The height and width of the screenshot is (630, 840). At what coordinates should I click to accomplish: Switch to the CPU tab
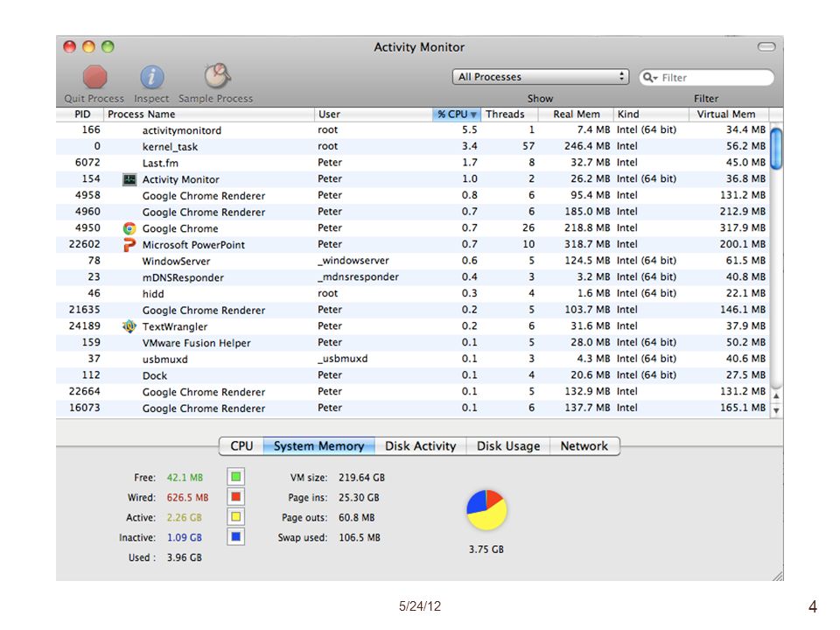point(241,446)
